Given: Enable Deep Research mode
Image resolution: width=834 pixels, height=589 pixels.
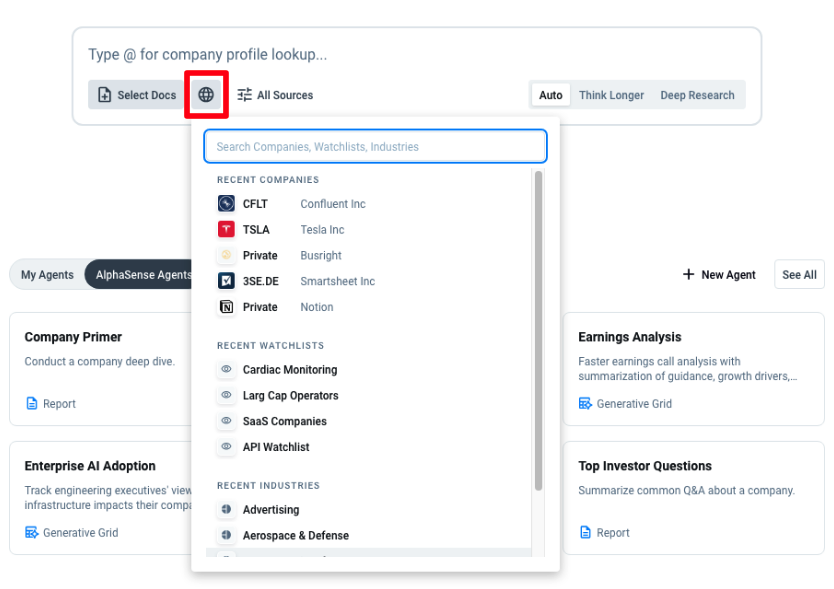Looking at the screenshot, I should coord(697,95).
